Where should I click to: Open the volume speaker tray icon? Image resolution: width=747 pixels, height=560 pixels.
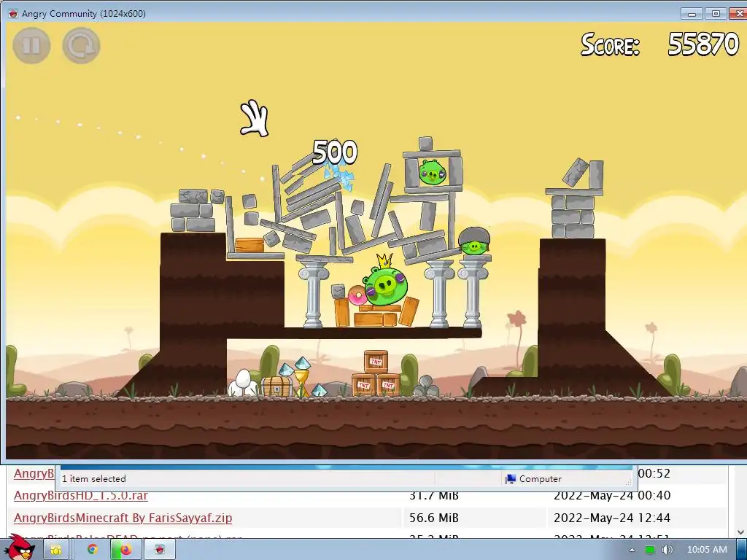coord(667,550)
